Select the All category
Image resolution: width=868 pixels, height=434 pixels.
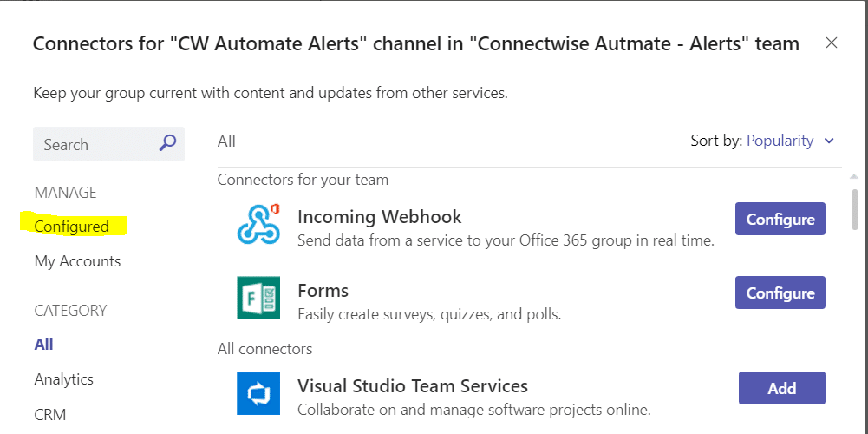click(43, 345)
